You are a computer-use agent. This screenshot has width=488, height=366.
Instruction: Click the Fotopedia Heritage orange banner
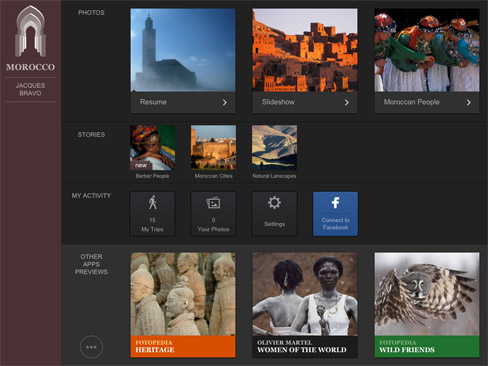coord(183,347)
